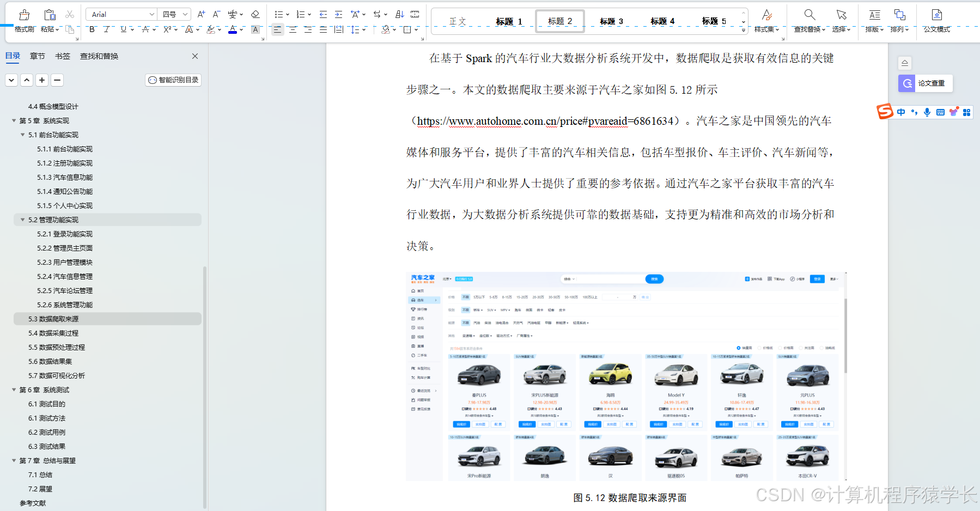The width and height of the screenshot is (980, 511).
Task: Click 论文查重 paper check button
Action: (x=925, y=83)
